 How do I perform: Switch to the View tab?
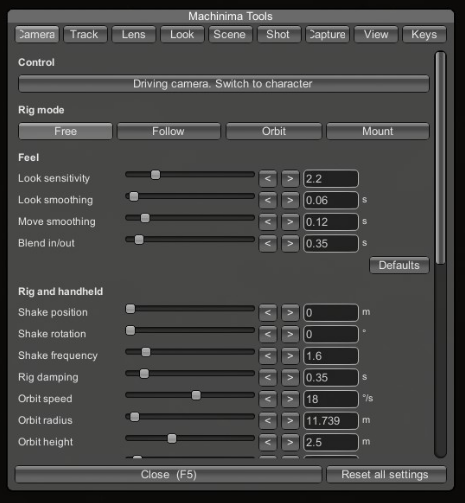pyautogui.click(x=376, y=34)
